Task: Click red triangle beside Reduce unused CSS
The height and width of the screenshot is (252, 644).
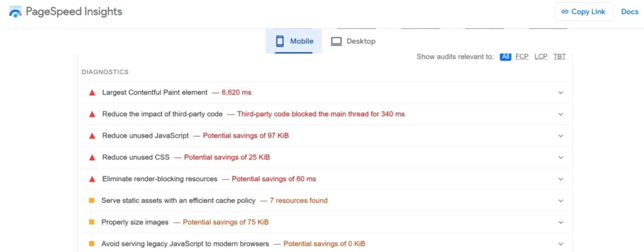Action: tap(92, 157)
